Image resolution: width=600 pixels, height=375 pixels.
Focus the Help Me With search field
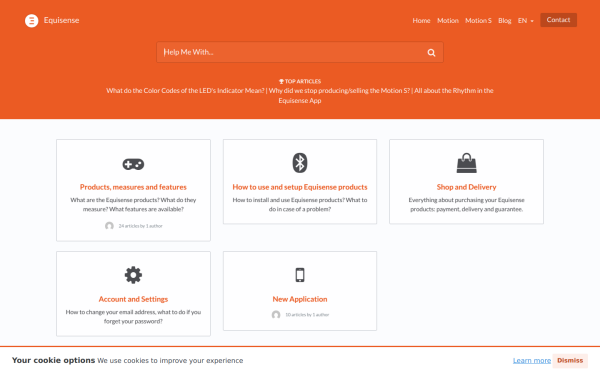(300, 52)
